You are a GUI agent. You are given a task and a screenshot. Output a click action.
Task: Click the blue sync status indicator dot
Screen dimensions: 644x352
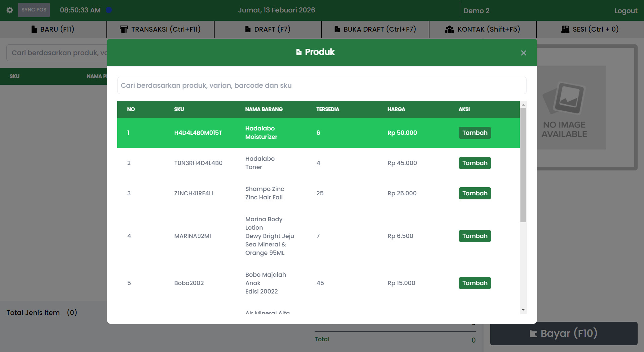click(x=109, y=10)
